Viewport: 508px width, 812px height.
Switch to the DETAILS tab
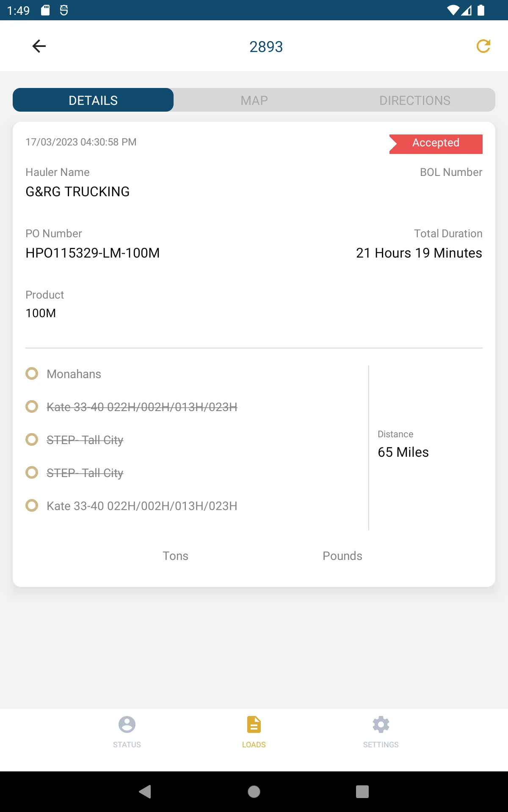click(93, 100)
